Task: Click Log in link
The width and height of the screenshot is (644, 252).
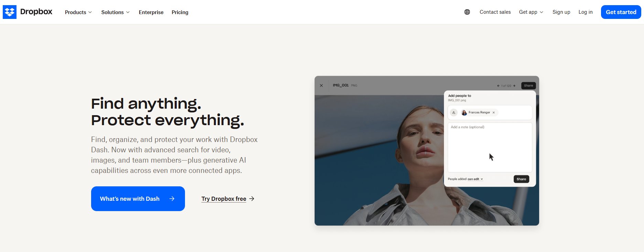Action: click(x=585, y=12)
